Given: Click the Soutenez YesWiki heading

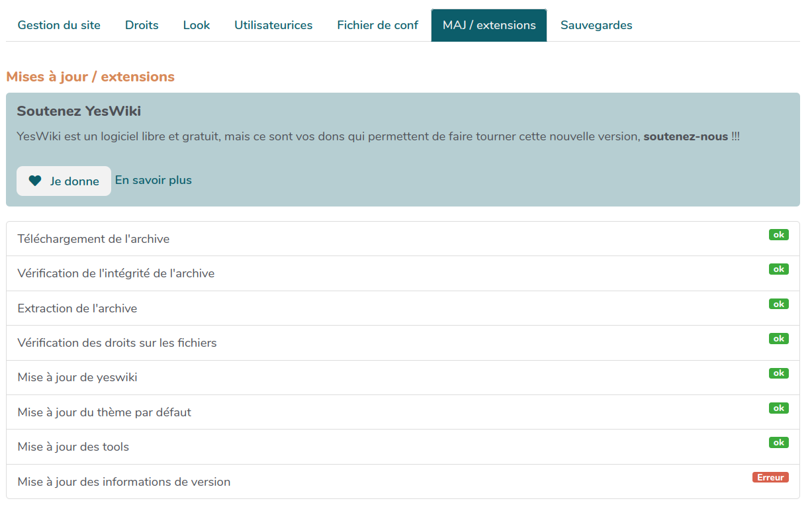Looking at the screenshot, I should tap(79, 111).
